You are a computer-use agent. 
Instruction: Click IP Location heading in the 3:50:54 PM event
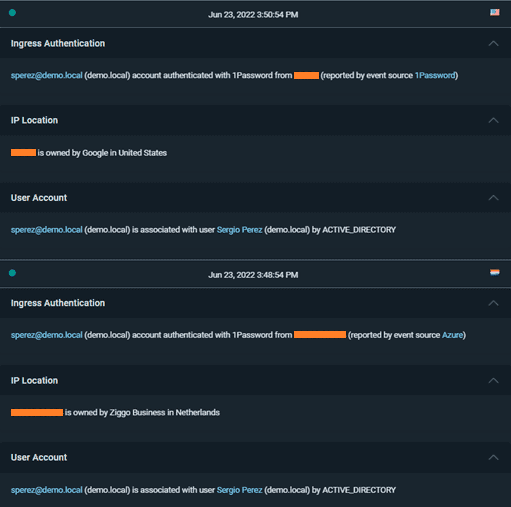tap(34, 120)
